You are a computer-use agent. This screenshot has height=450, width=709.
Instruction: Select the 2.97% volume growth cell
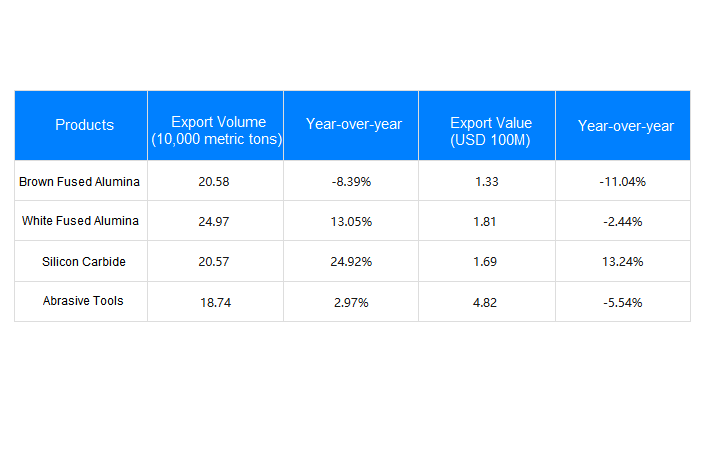pyautogui.click(x=351, y=302)
